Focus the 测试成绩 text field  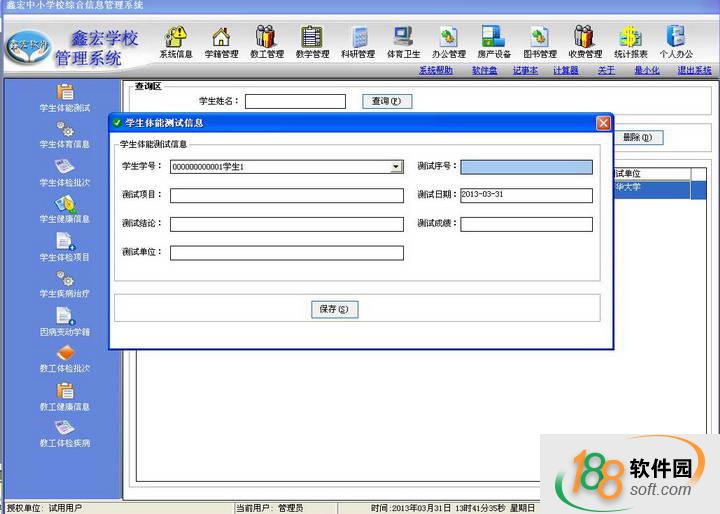pos(526,224)
